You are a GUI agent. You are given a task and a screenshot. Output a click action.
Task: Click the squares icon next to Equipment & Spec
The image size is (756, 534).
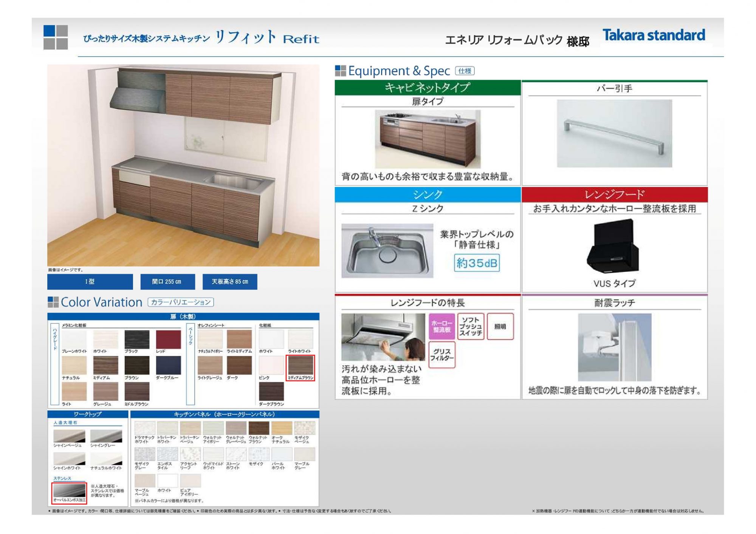(x=340, y=71)
